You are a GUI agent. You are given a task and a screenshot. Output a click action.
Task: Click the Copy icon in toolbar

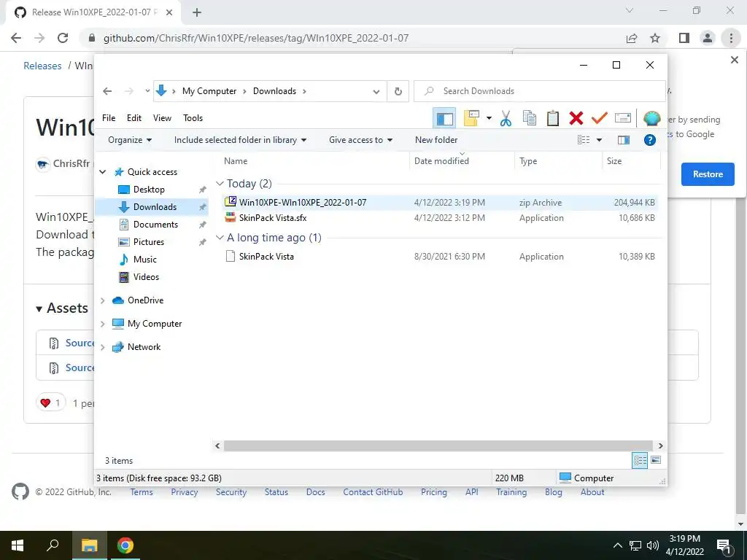[530, 118]
